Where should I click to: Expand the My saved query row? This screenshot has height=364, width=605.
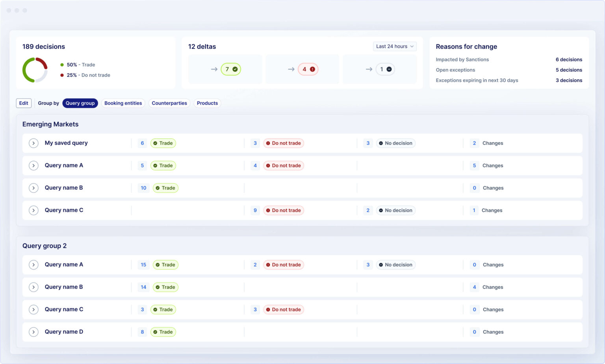33,143
